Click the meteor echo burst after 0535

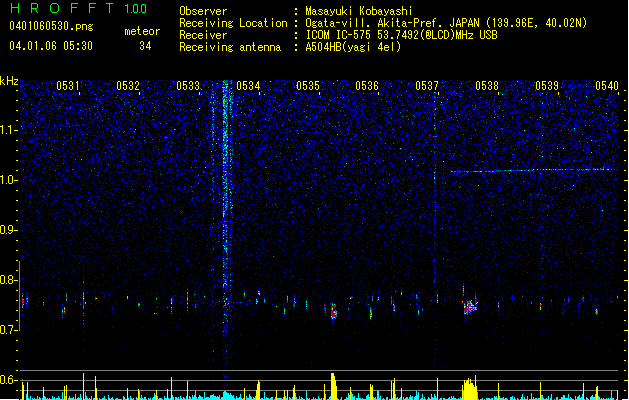click(x=333, y=311)
